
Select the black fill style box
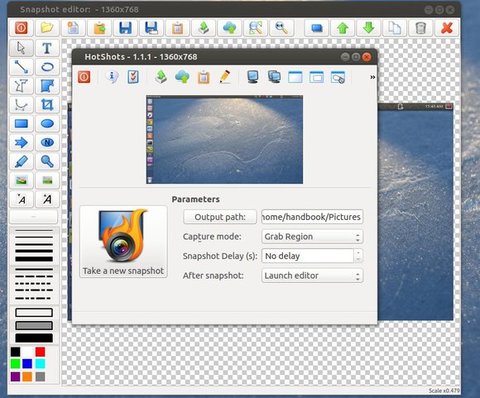tap(34, 338)
